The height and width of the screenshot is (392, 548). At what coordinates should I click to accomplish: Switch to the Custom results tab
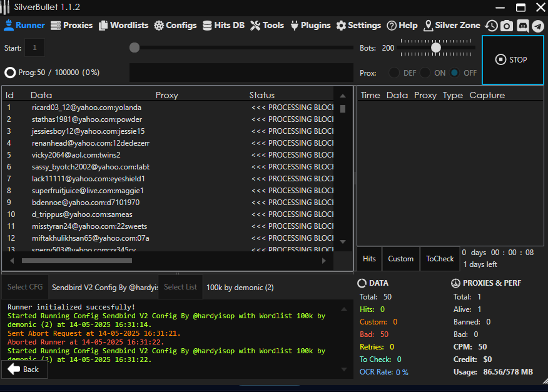pyautogui.click(x=400, y=259)
